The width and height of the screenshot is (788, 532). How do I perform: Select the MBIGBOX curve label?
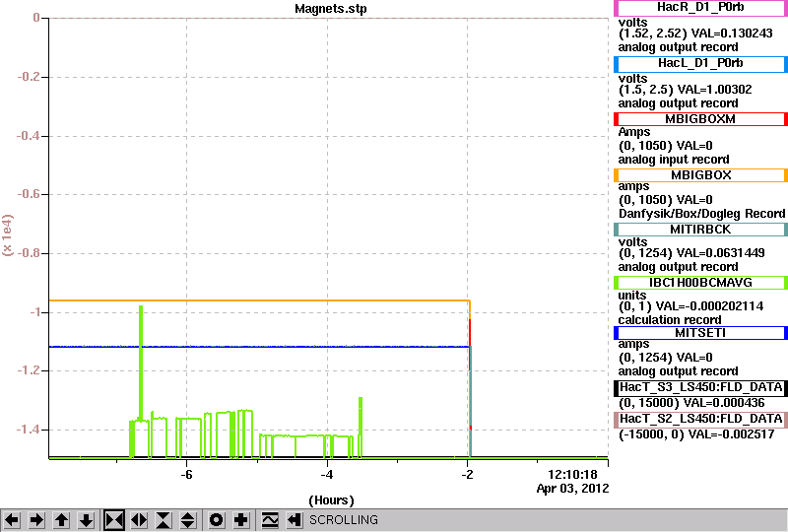pyautogui.click(x=700, y=175)
